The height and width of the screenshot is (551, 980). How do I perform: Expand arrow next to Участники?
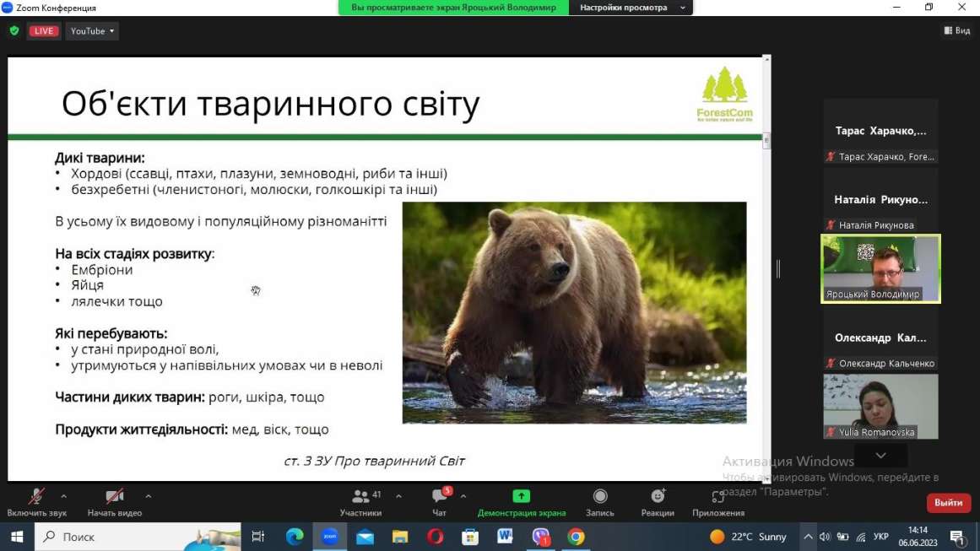[398, 497]
